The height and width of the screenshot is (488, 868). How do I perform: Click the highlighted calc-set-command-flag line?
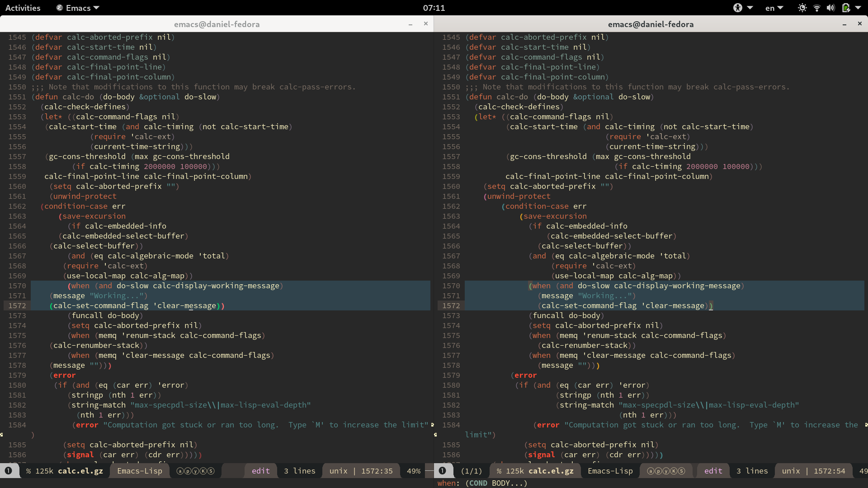136,306
